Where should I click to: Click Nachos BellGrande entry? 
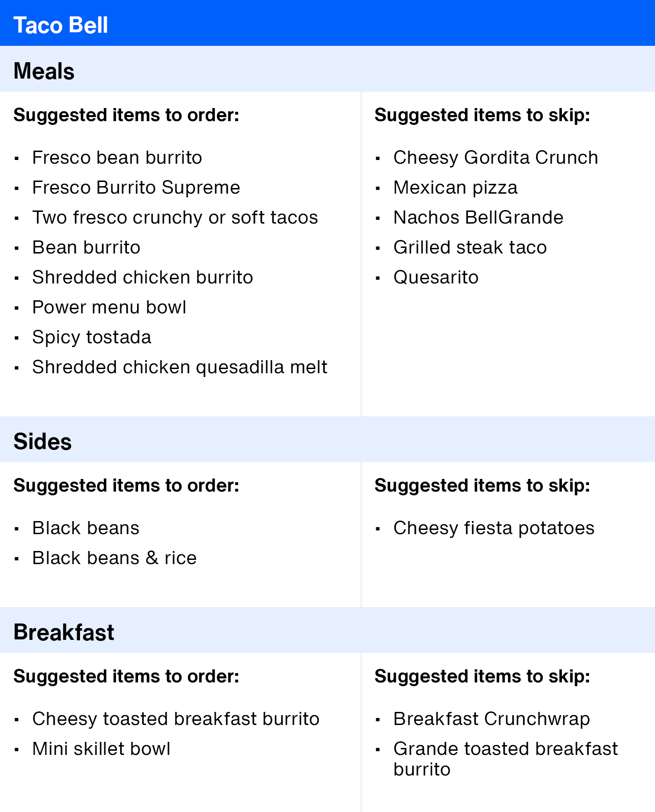(x=478, y=217)
